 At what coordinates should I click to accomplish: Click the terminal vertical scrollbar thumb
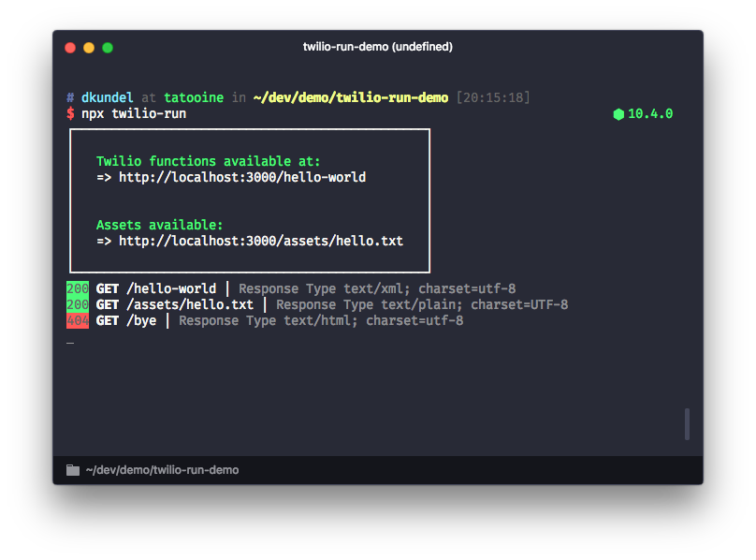coord(687,424)
